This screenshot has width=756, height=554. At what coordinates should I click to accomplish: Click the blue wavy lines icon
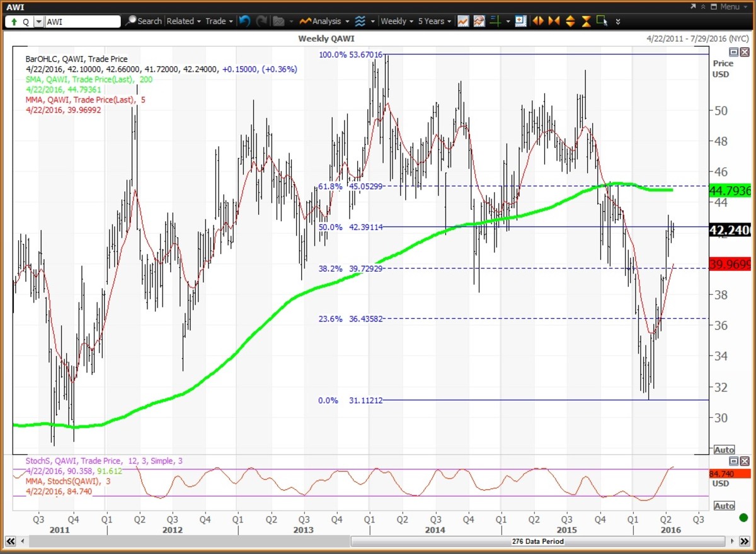point(360,21)
